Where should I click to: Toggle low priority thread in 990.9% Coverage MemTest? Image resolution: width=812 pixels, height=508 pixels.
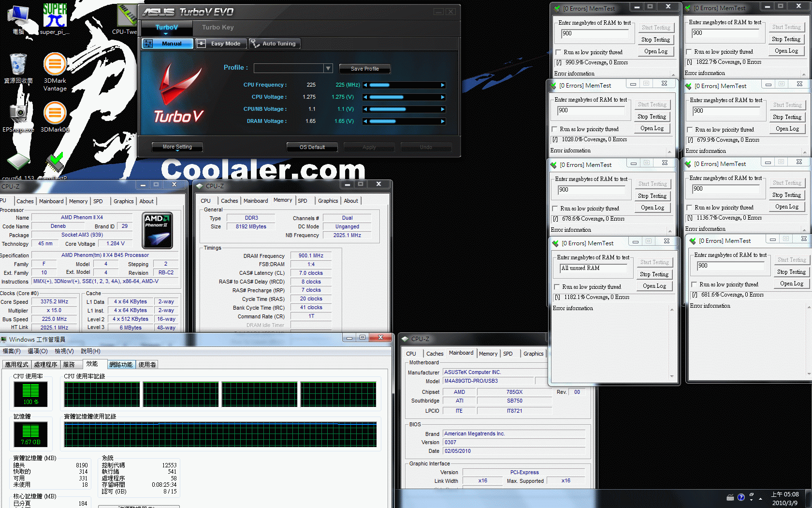558,52
